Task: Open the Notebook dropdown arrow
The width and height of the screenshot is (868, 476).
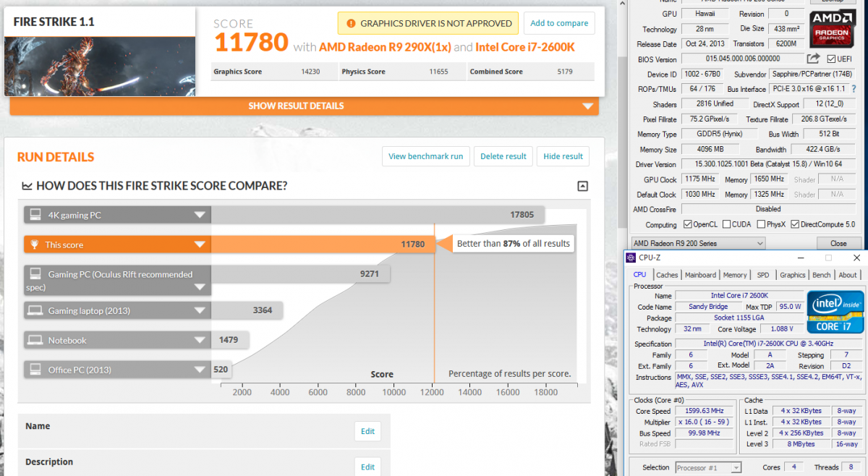Action: (200, 340)
